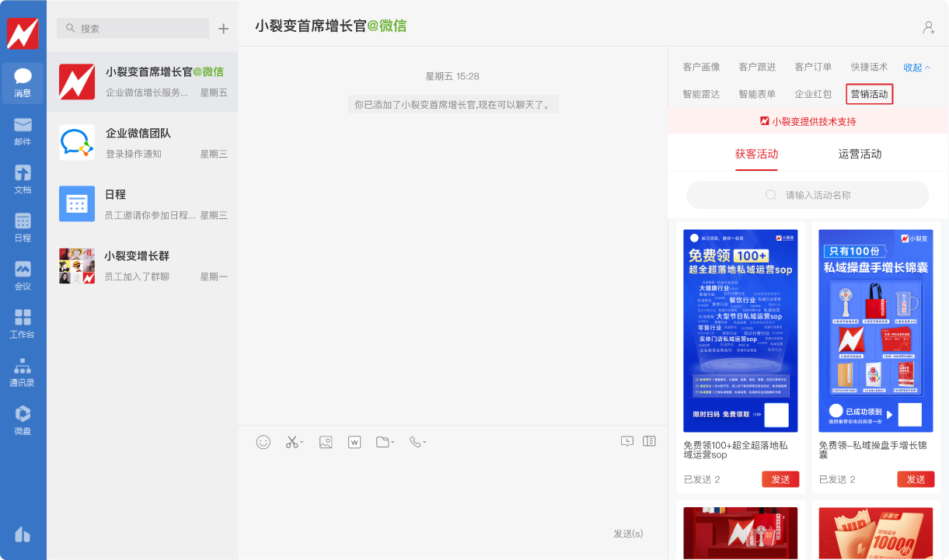Screen dimensions: 949x560
Task: Open the 智能雷达 tab
Action: pyautogui.click(x=701, y=94)
